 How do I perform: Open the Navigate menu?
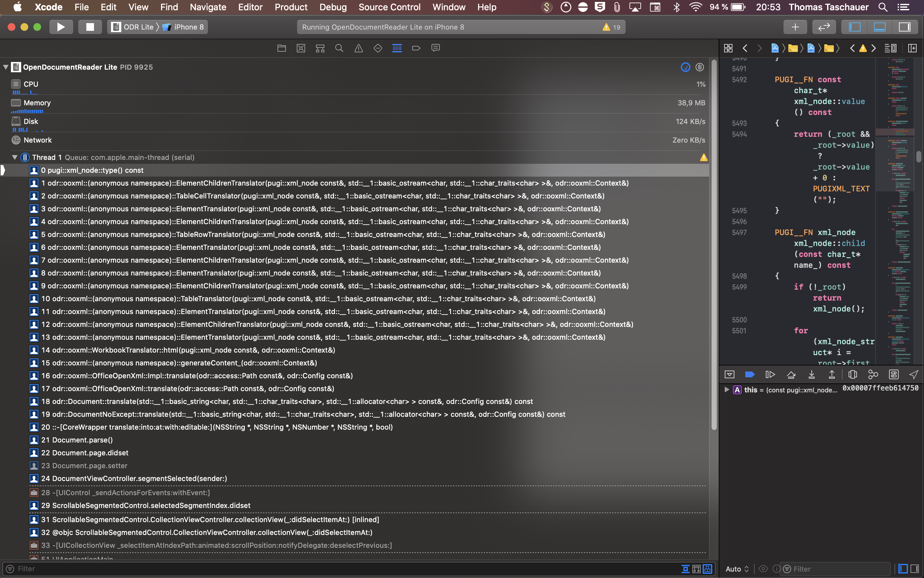(x=208, y=7)
